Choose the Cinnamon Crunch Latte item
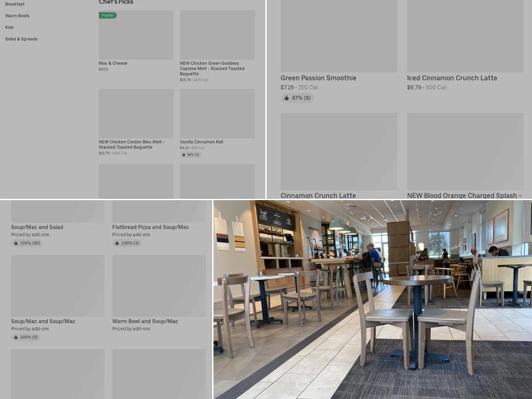 click(318, 196)
